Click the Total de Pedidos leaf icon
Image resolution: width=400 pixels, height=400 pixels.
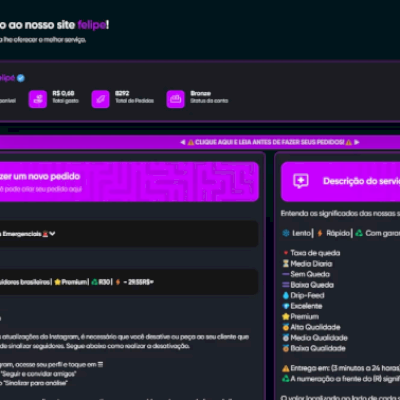click(100, 99)
